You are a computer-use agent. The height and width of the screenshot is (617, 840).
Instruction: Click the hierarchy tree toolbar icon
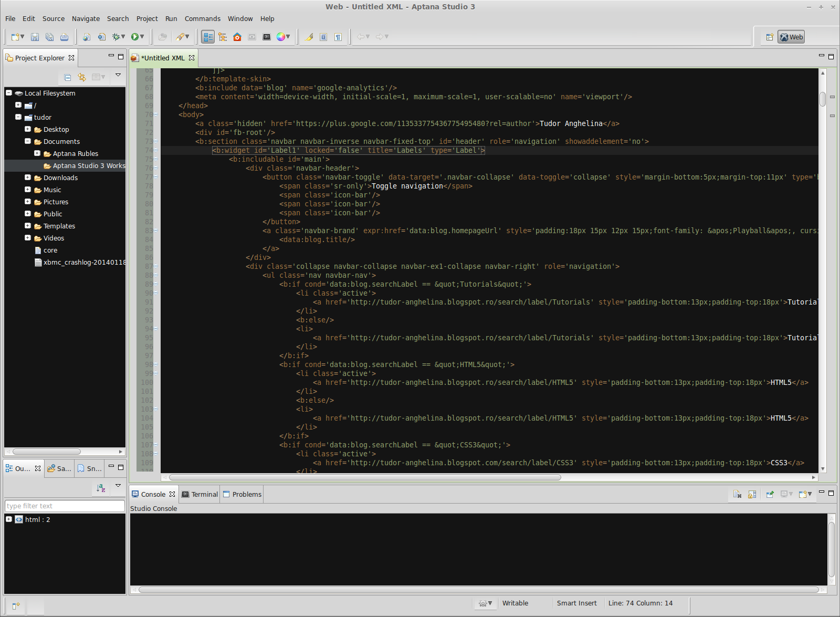pyautogui.click(x=223, y=37)
